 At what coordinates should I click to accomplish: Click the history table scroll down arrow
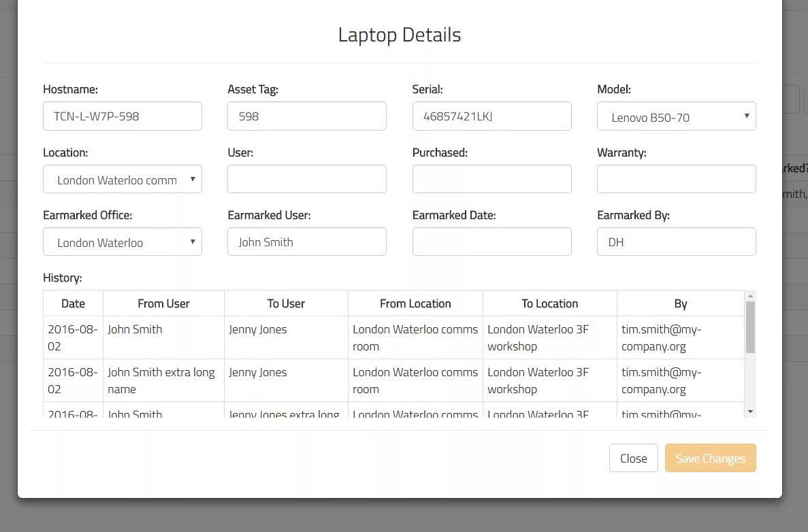pos(750,412)
